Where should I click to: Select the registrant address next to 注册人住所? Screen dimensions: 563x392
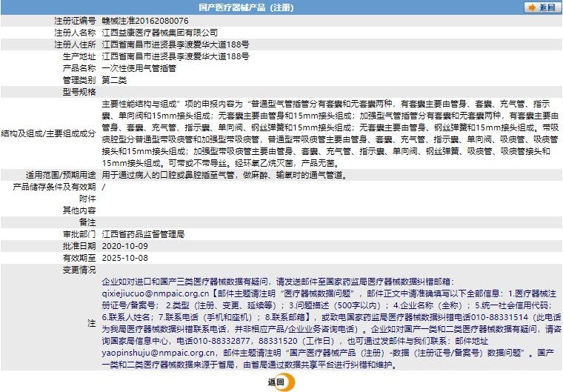pyautogui.click(x=176, y=44)
